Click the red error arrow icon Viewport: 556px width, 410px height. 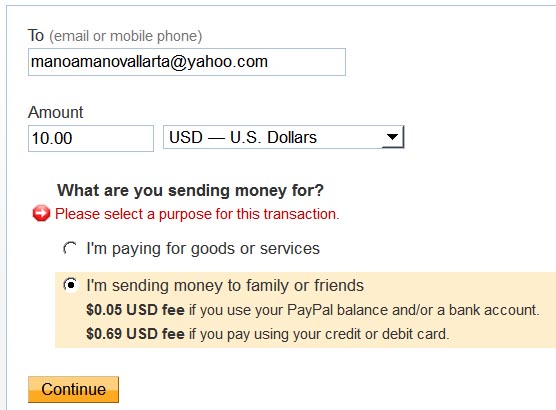pos(41,214)
